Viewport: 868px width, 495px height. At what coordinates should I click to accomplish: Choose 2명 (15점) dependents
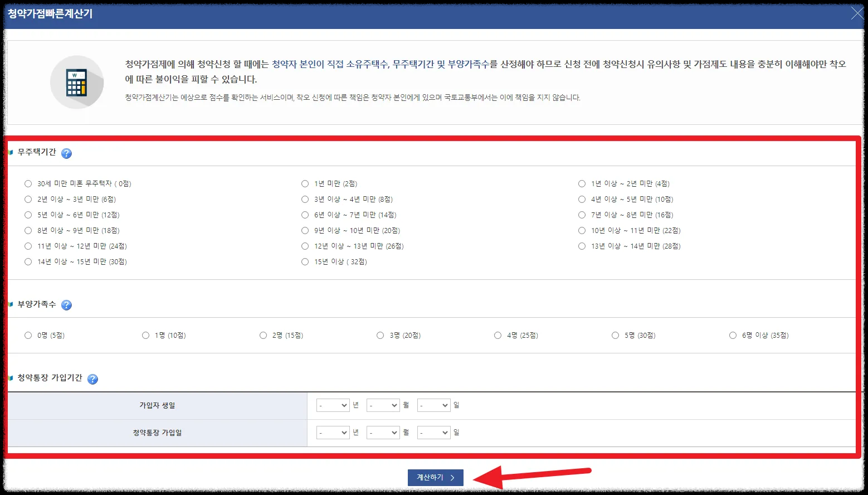(263, 335)
